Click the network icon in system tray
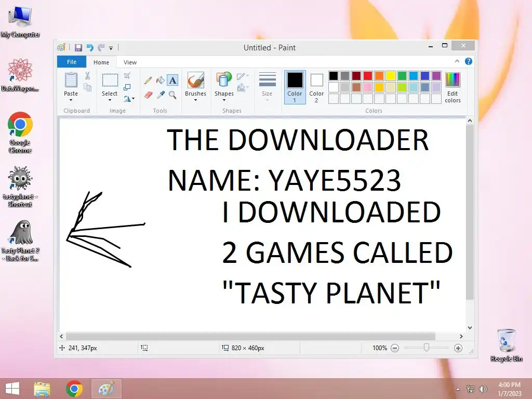532x399 pixels. [x=471, y=389]
